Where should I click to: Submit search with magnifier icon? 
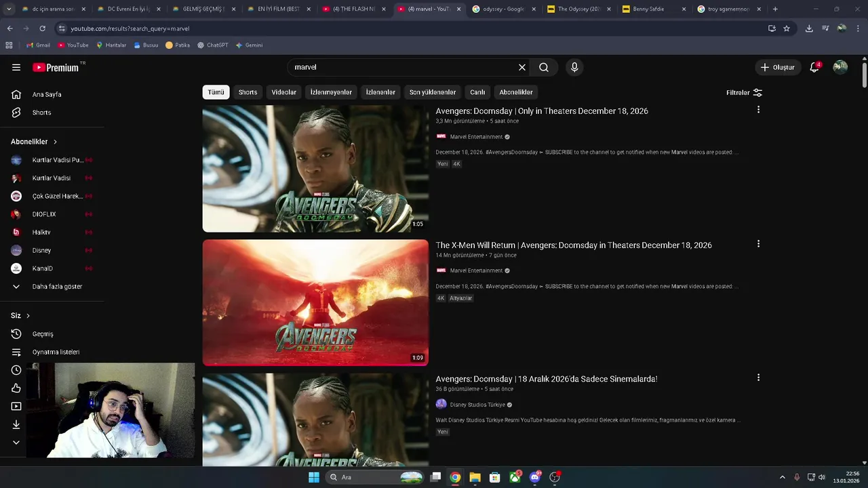pyautogui.click(x=544, y=67)
